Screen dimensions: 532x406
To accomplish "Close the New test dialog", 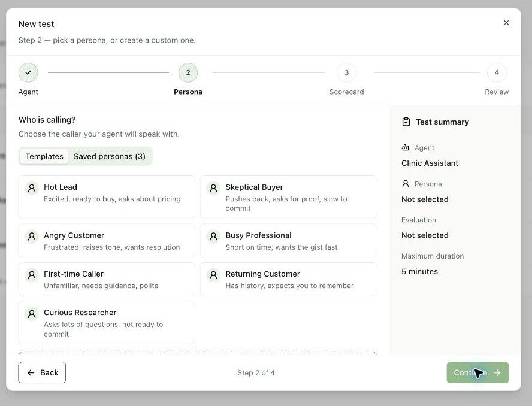I will pyautogui.click(x=506, y=23).
